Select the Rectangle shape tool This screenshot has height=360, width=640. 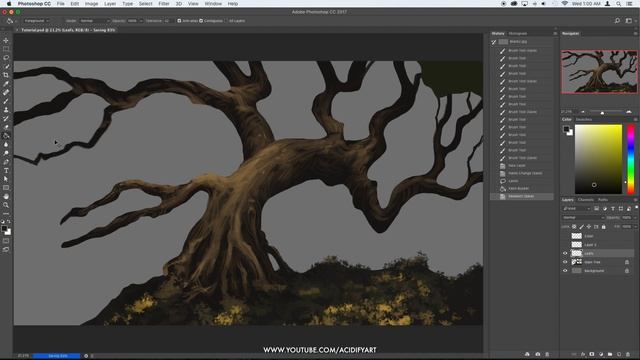click(6, 188)
